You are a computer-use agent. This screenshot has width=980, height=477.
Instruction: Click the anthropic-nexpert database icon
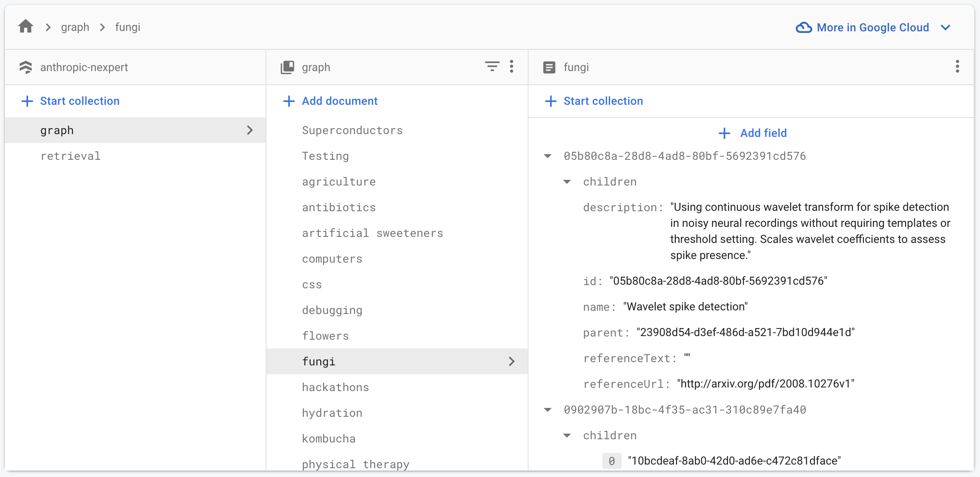pyautogui.click(x=26, y=67)
